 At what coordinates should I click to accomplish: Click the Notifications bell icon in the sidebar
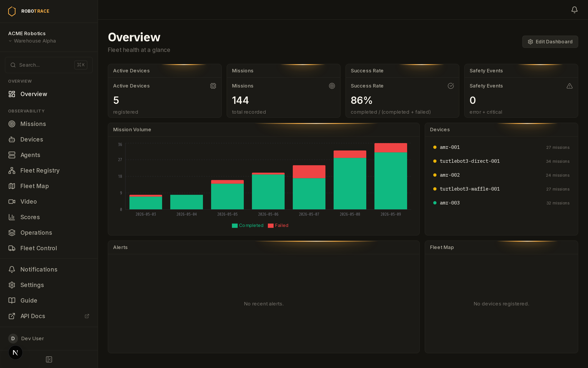pos(12,269)
